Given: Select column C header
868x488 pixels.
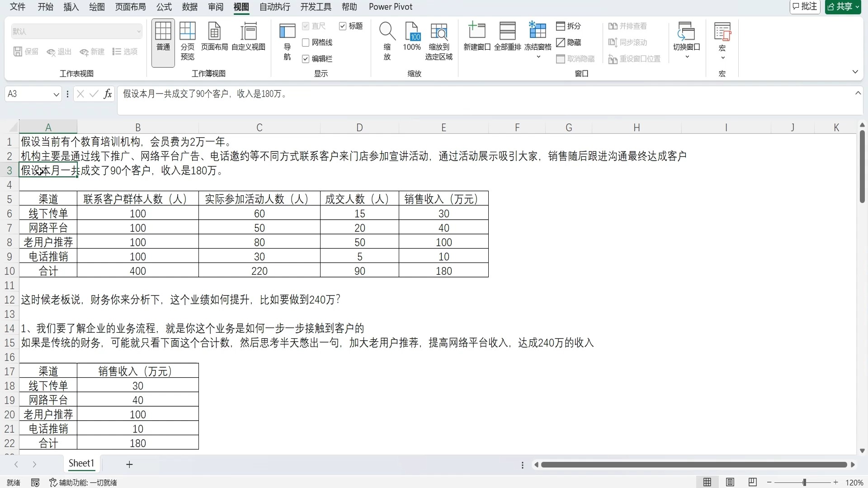Looking at the screenshot, I should click(259, 127).
